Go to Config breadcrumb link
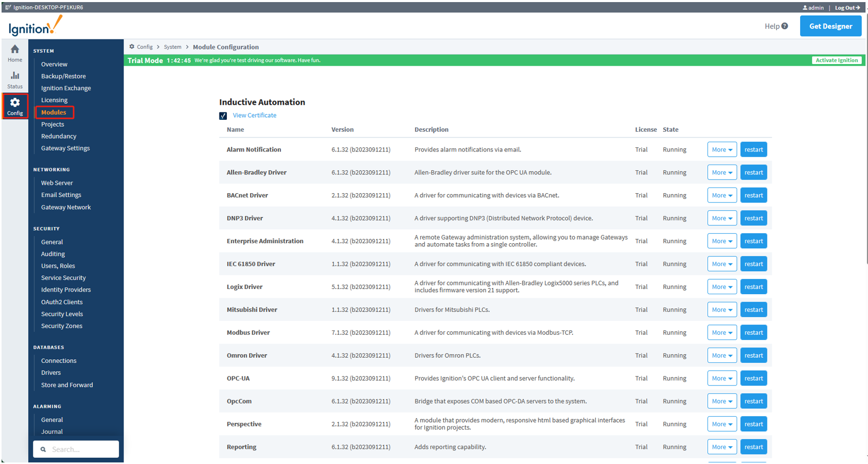Screen dimensions: 868x464 click(x=145, y=47)
